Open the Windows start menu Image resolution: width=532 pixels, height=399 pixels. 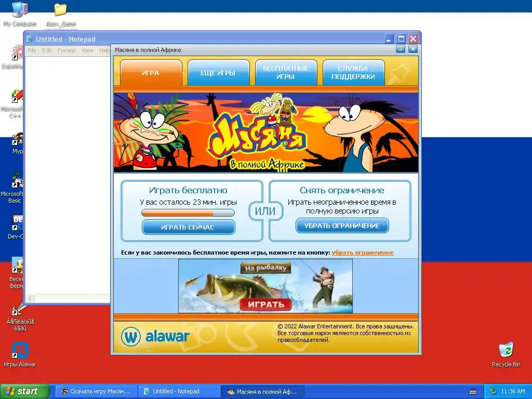coord(25,392)
